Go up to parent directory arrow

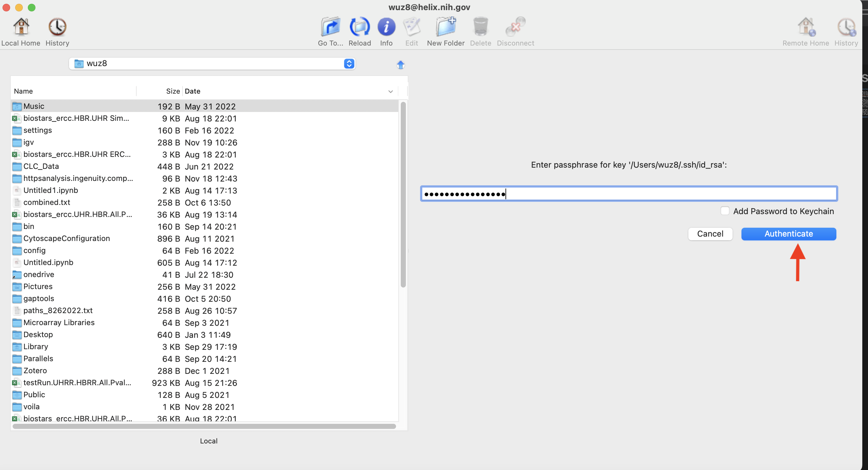[x=400, y=64]
